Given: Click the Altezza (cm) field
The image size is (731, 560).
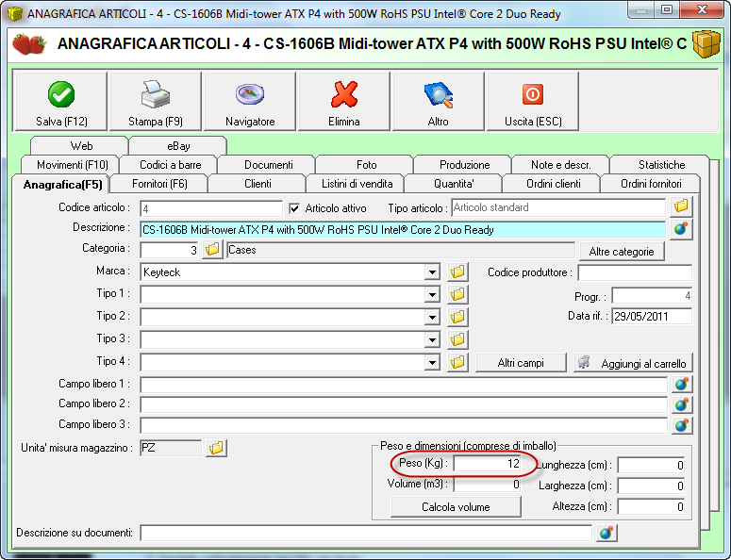Looking at the screenshot, I should click(651, 506).
